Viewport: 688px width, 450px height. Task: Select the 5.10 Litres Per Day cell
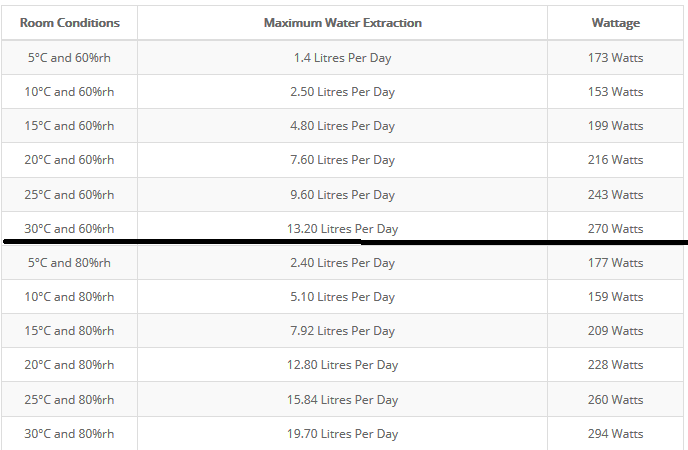342,296
